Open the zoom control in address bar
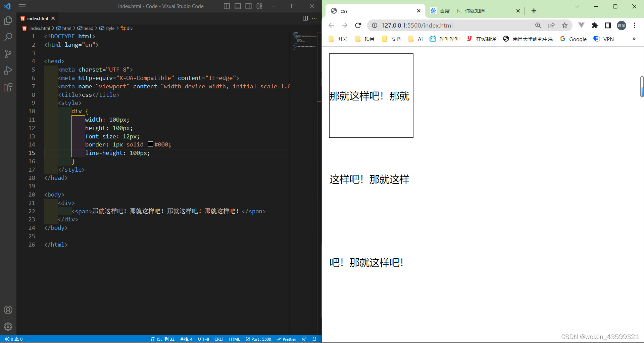This screenshot has width=644, height=343. coord(538,25)
